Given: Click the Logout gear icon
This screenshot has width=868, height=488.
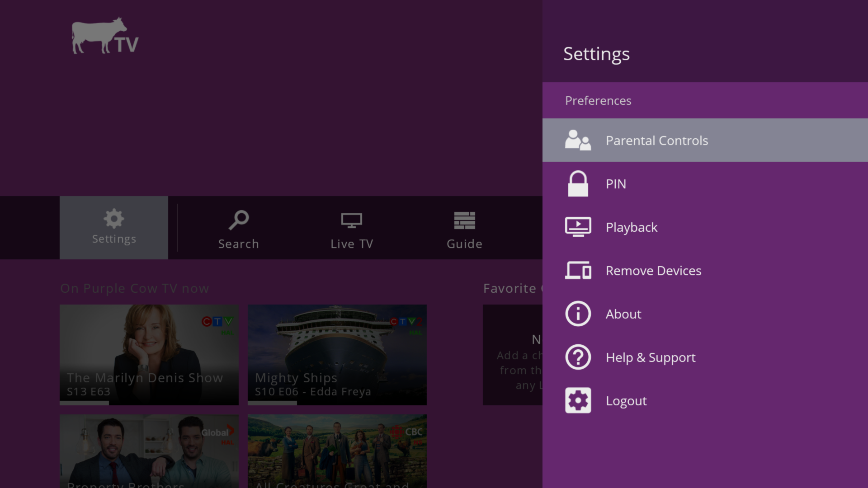Looking at the screenshot, I should [x=578, y=400].
